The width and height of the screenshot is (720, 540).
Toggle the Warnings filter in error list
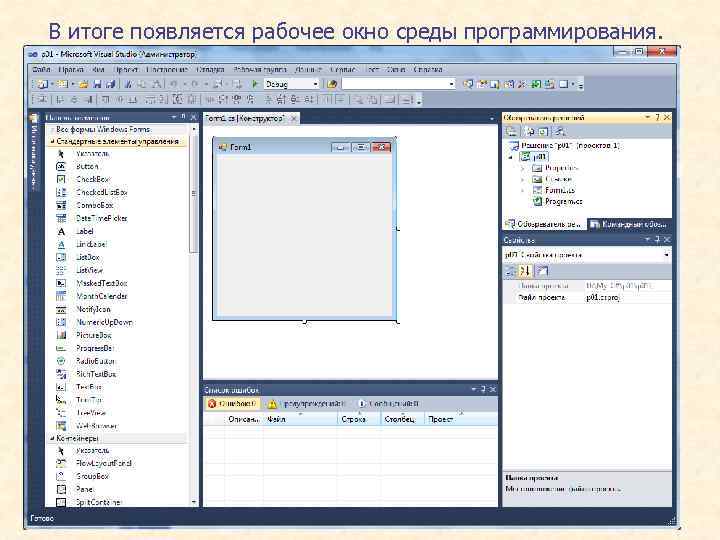click(x=307, y=404)
